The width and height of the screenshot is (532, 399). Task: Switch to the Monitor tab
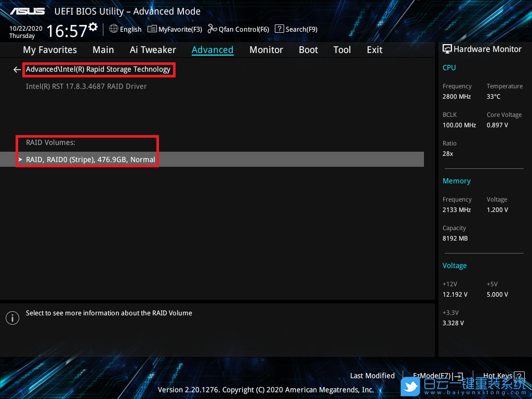tap(266, 50)
